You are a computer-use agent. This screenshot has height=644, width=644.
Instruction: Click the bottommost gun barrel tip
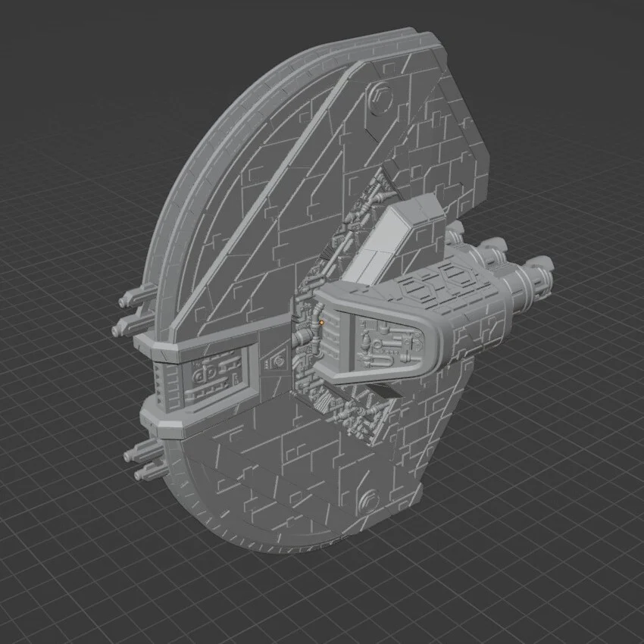138,476
